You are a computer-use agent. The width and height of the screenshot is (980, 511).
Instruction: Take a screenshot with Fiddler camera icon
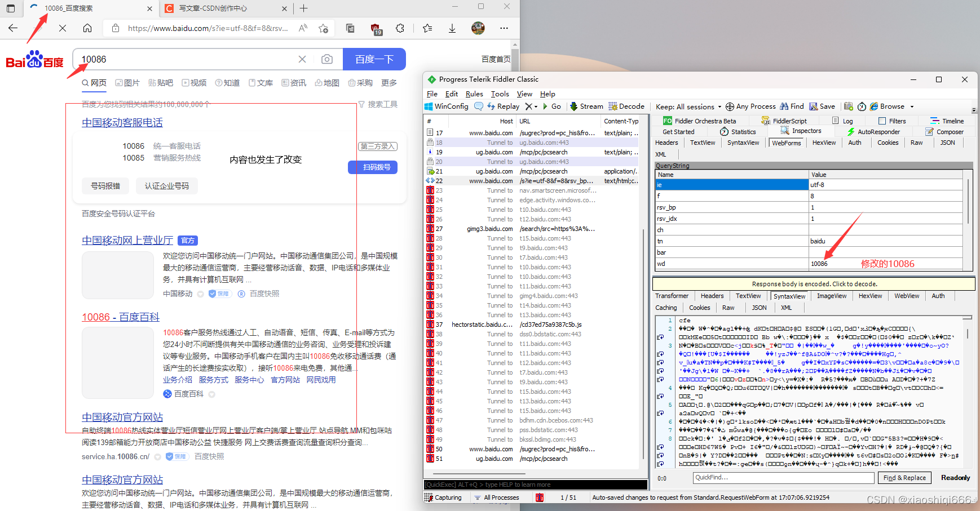(x=849, y=106)
